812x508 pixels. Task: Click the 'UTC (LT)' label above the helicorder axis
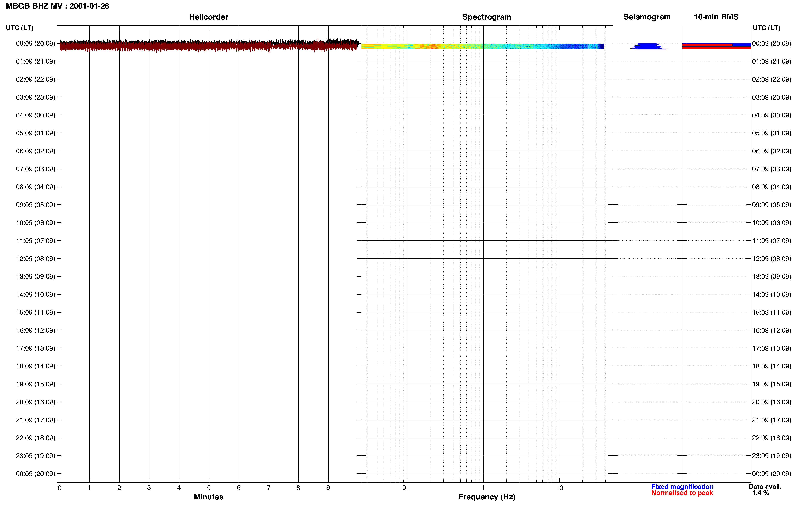pyautogui.click(x=20, y=28)
